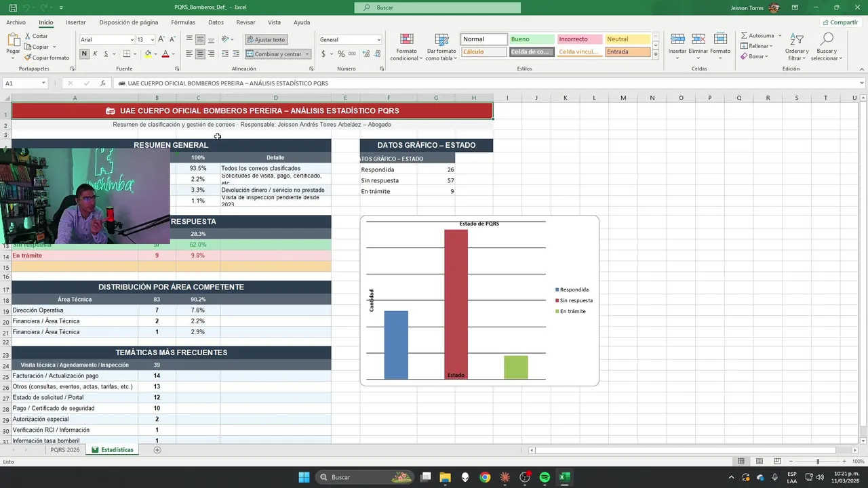The width and height of the screenshot is (868, 488).
Task: Click the fill color bucket icon
Action: [x=148, y=54]
